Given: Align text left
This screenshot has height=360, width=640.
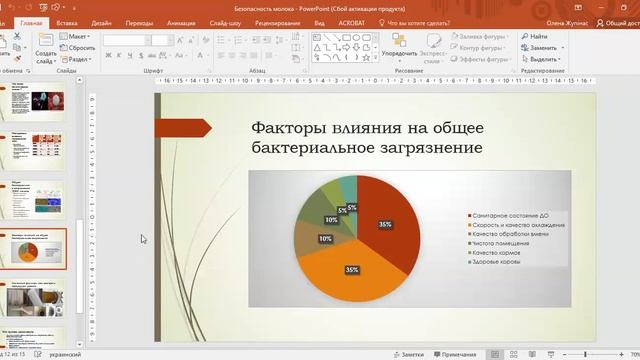Looking at the screenshot, I should (x=221, y=55).
